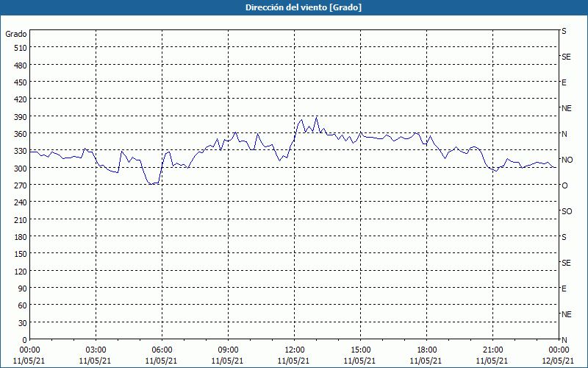Viewport: 588px width, 368px height.
Task: Select the 480 value on the y-axis
Action: coord(21,66)
